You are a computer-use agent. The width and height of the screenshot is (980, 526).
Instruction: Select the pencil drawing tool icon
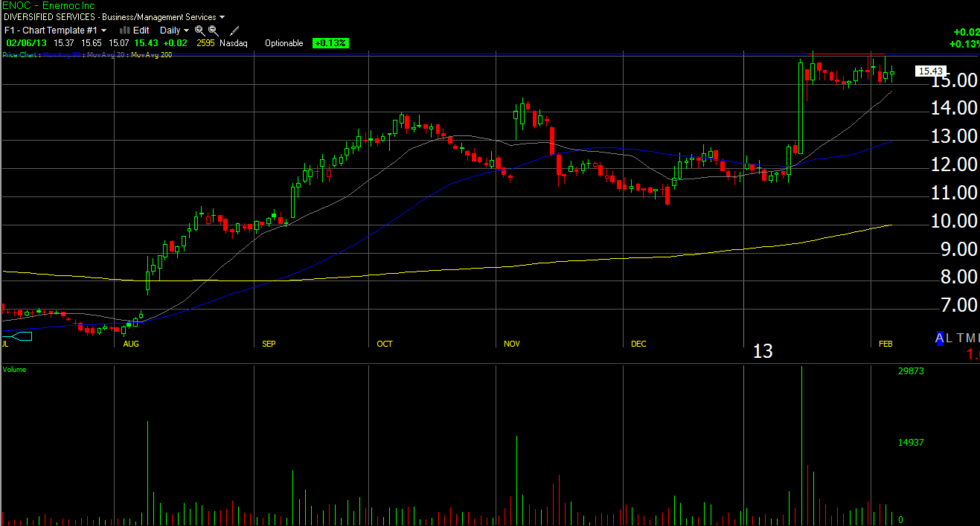pyautogui.click(x=234, y=31)
